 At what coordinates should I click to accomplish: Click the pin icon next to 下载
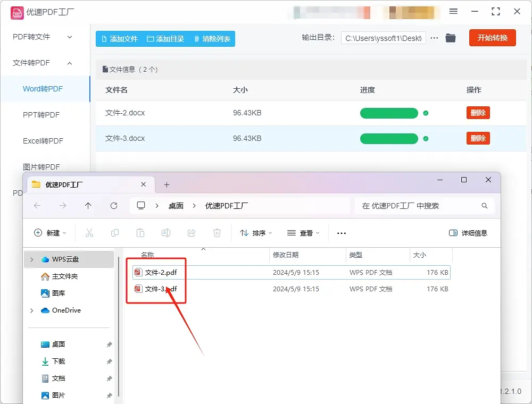coord(109,361)
